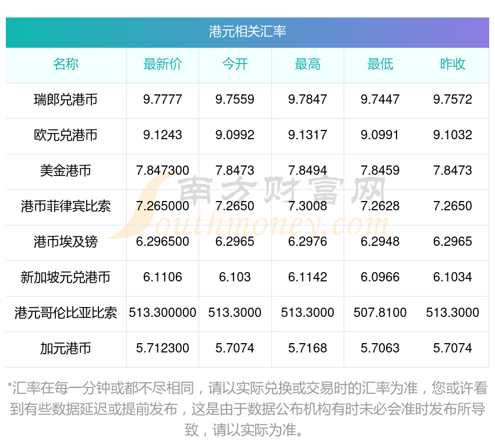The image size is (495, 448).
Task: Click the 美金港币 row name
Action: pos(66,171)
